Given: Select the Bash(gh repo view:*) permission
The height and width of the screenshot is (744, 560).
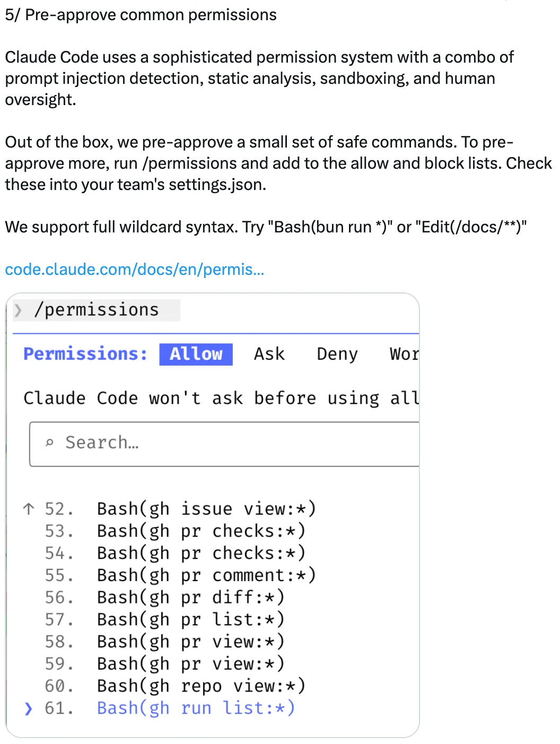Looking at the screenshot, I should click(201, 686).
